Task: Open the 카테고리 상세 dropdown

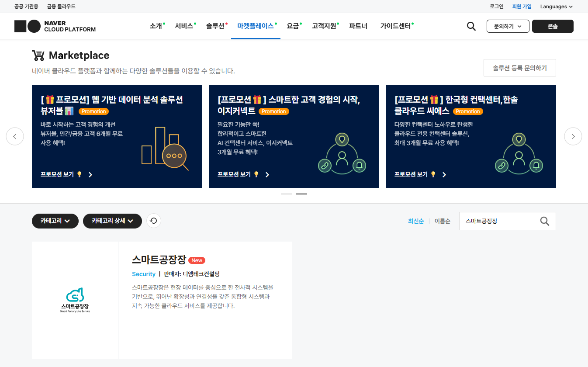Action: tap(112, 221)
